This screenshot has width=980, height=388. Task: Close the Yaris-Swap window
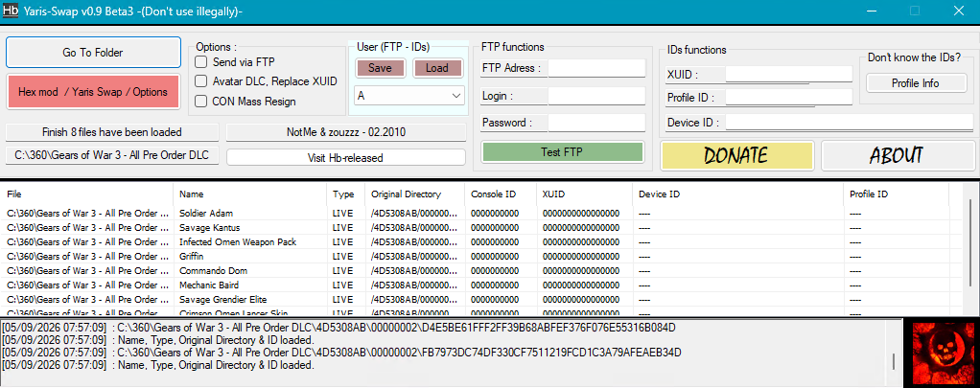coord(958,11)
